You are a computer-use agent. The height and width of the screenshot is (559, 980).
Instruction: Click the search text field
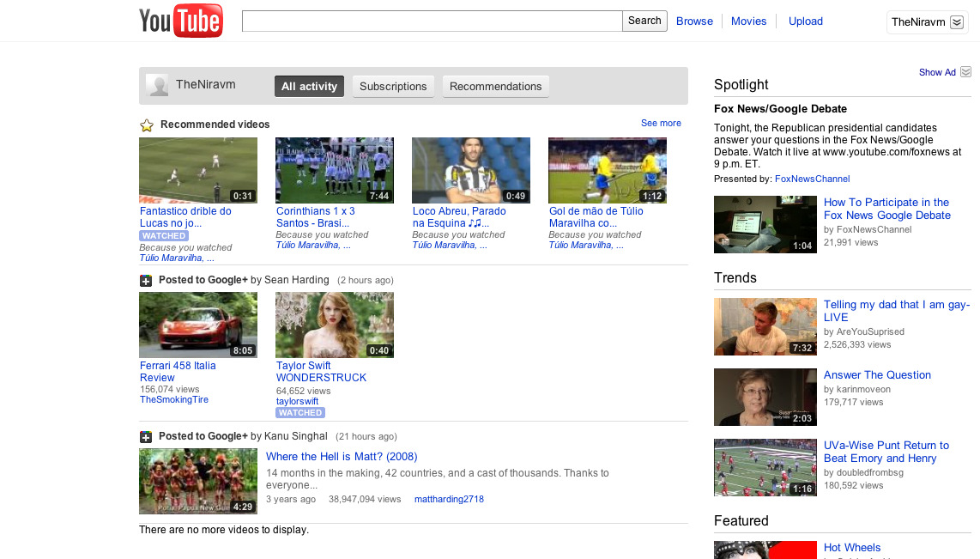(432, 21)
